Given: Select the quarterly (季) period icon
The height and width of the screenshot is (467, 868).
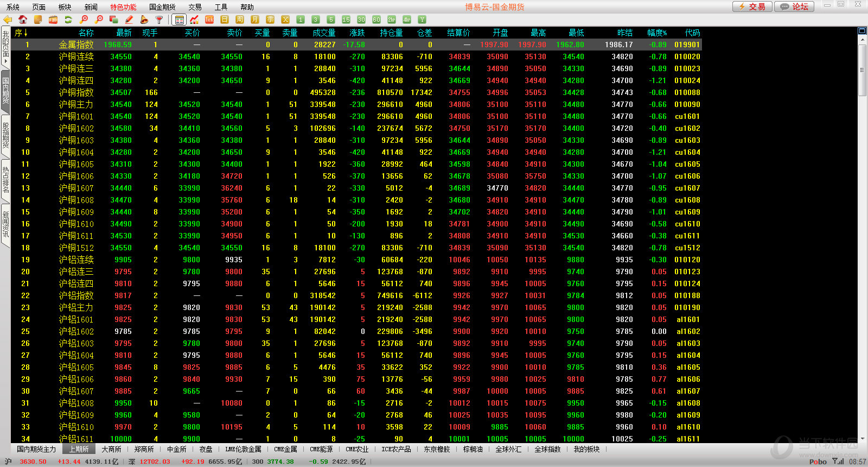Looking at the screenshot, I should click(270, 20).
